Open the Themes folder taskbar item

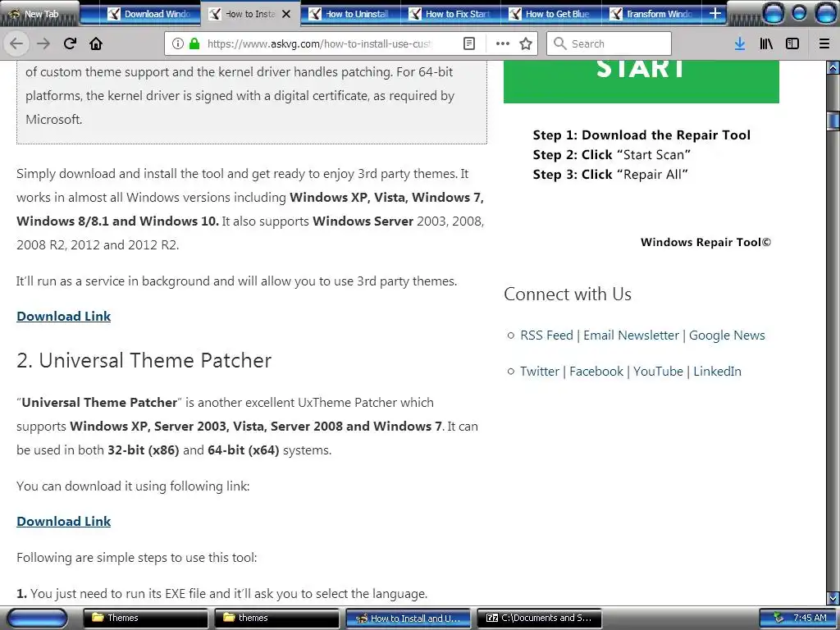point(146,618)
